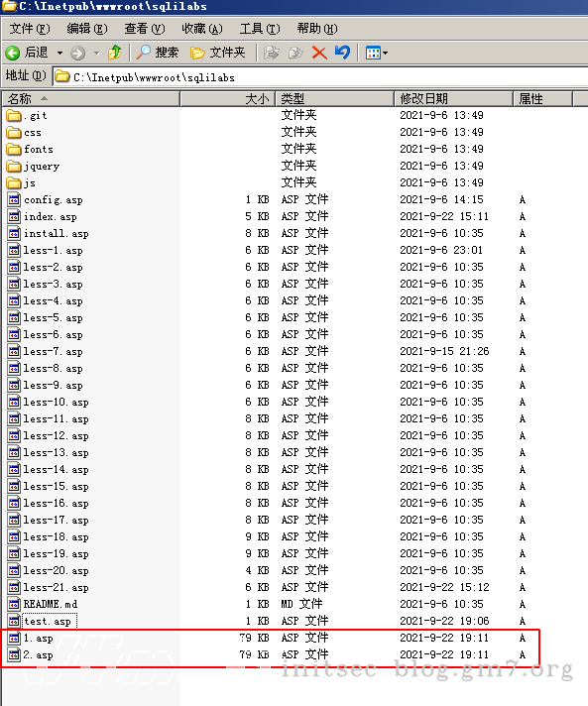Open the Views dropdown button
588x706 pixels.
click(x=377, y=53)
